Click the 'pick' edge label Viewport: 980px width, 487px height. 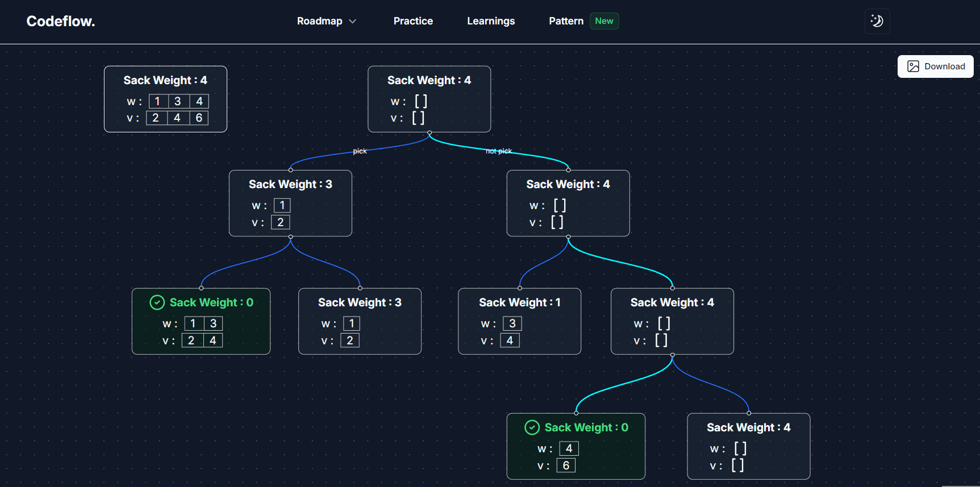click(360, 151)
